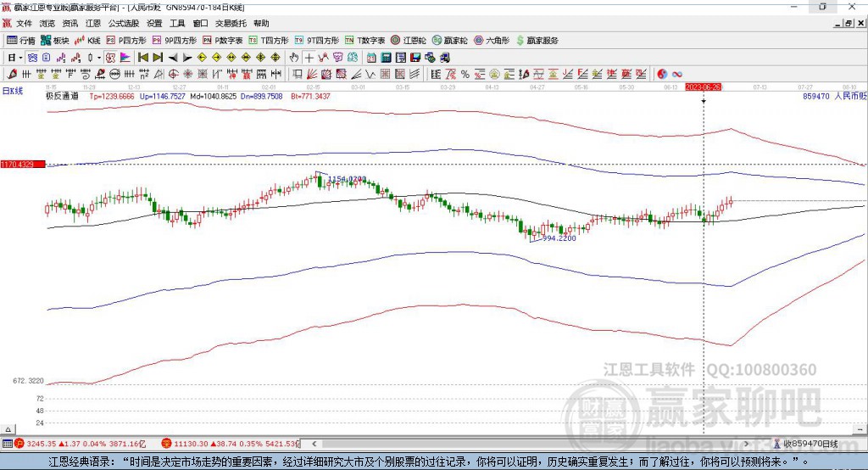Click the yin-yang icon
The height and width of the screenshot is (470, 868).
coord(662,75)
